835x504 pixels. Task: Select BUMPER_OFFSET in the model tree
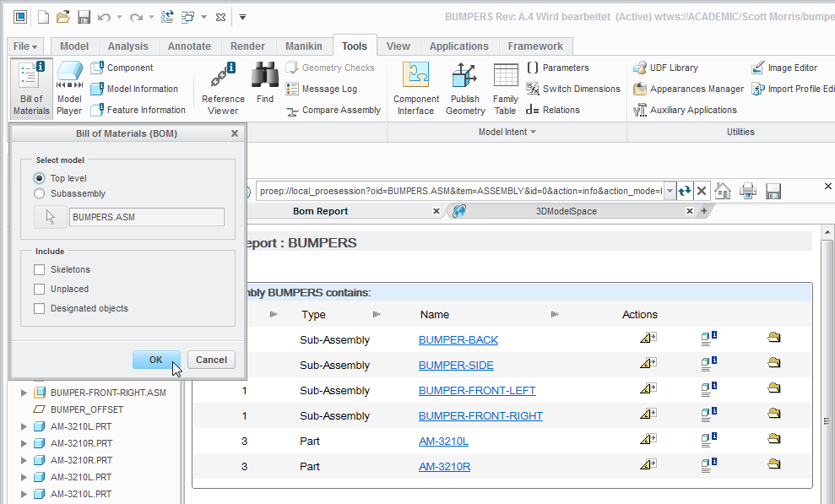[87, 409]
